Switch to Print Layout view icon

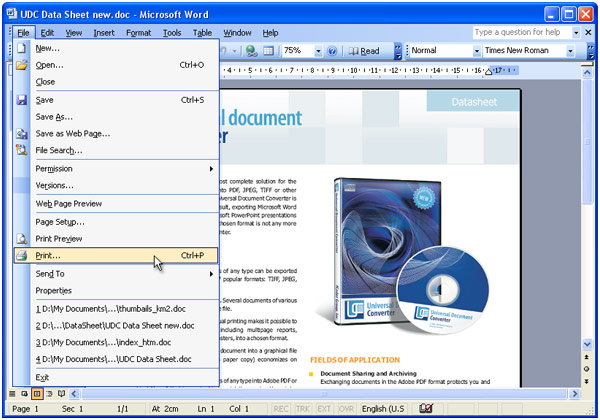(x=37, y=394)
